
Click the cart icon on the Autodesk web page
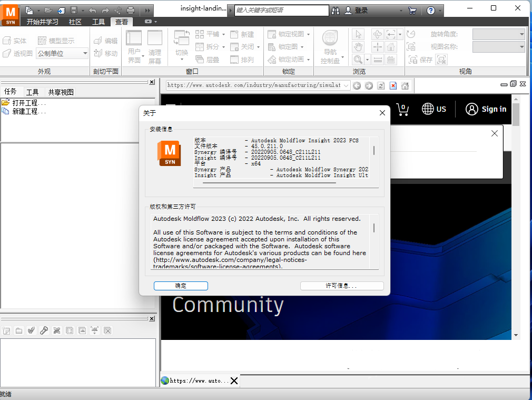(x=402, y=109)
